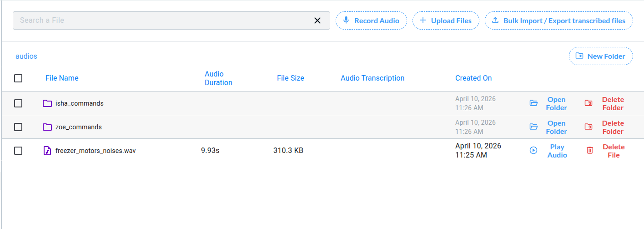
Task: Click open folder icon for isha_commands
Action: pyautogui.click(x=533, y=103)
